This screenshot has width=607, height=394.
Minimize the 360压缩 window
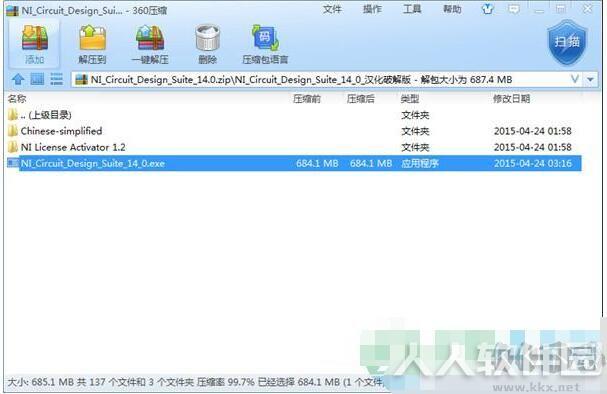pyautogui.click(x=539, y=9)
